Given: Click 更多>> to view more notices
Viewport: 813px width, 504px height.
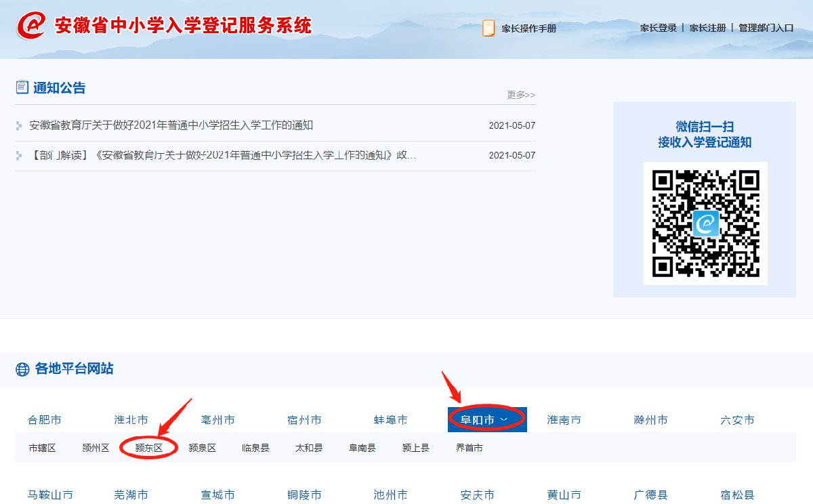Looking at the screenshot, I should (521, 95).
